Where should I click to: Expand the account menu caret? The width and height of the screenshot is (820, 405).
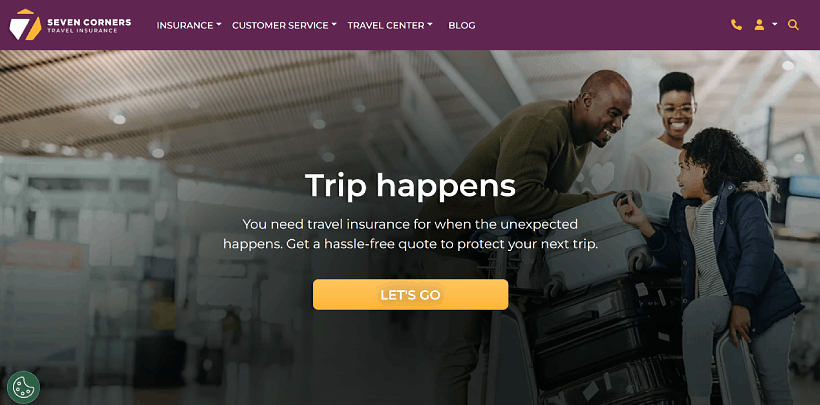tap(775, 25)
